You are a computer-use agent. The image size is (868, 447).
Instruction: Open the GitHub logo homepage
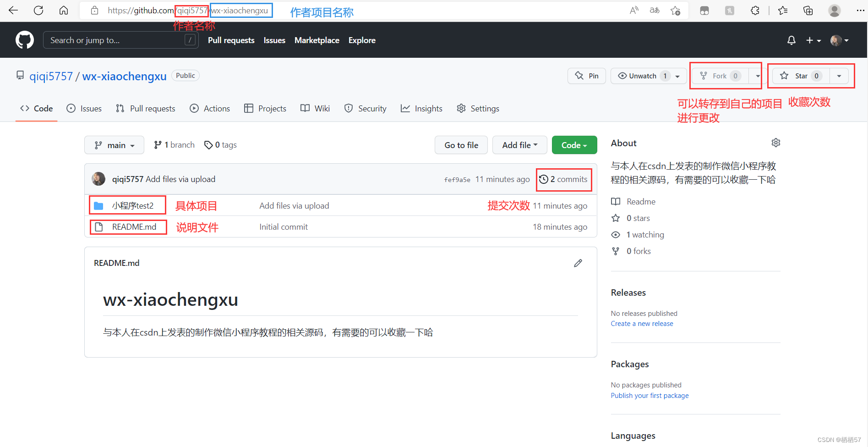(25, 40)
